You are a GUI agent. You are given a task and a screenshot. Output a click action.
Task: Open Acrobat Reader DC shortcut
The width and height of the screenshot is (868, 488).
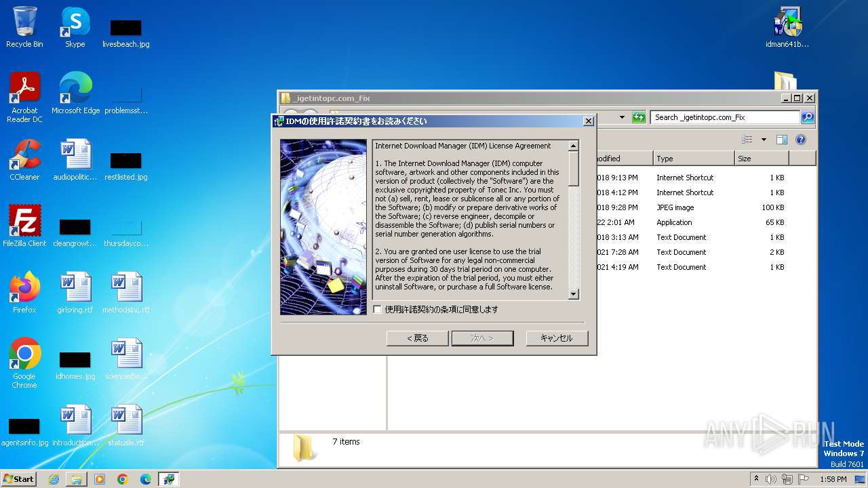pos(24,98)
